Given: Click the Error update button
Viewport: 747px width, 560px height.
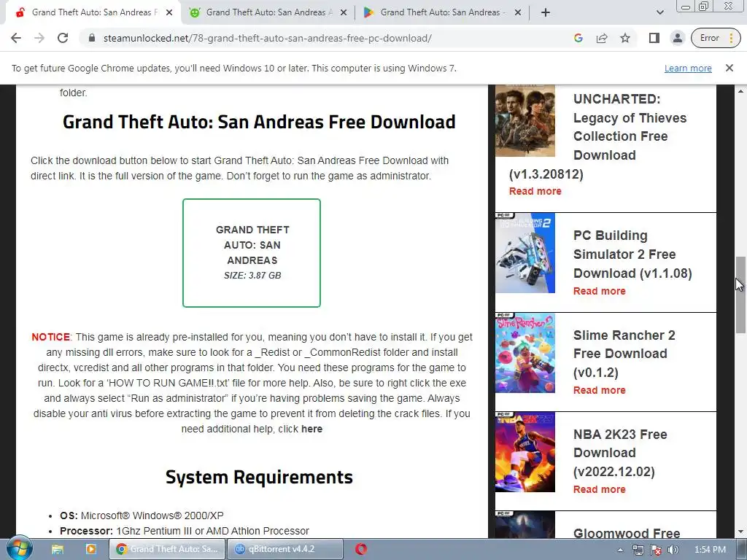Looking at the screenshot, I should (x=715, y=38).
